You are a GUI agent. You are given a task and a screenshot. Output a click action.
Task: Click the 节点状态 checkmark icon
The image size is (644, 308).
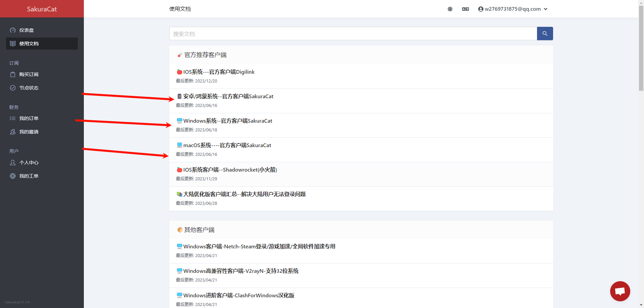(x=13, y=88)
